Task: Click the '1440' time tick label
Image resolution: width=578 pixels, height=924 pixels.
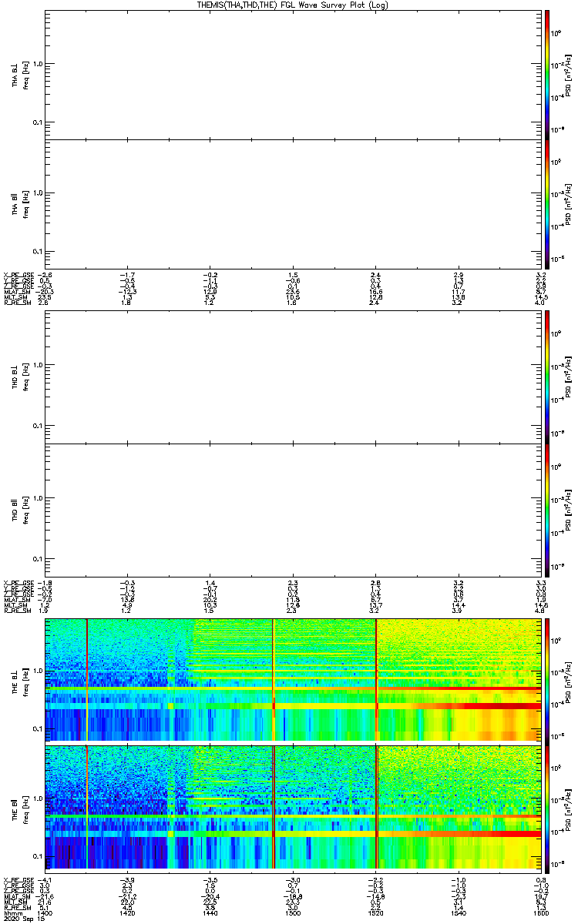Action: [x=210, y=913]
